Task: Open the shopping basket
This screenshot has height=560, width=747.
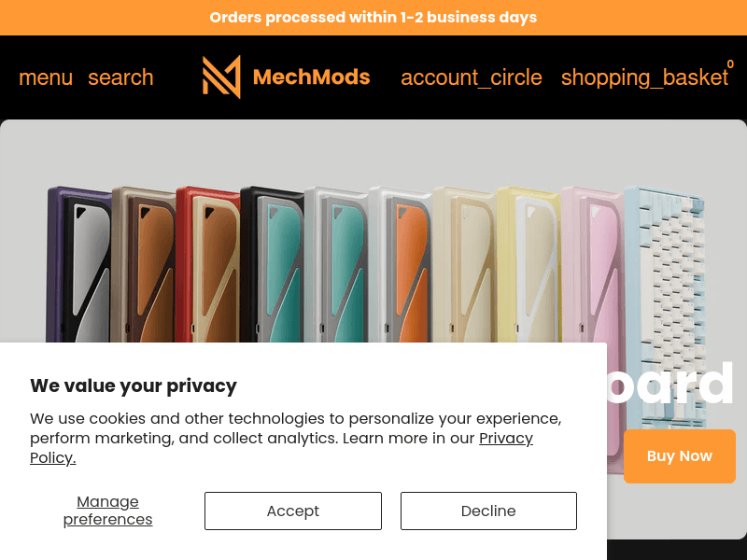Action: [x=644, y=77]
